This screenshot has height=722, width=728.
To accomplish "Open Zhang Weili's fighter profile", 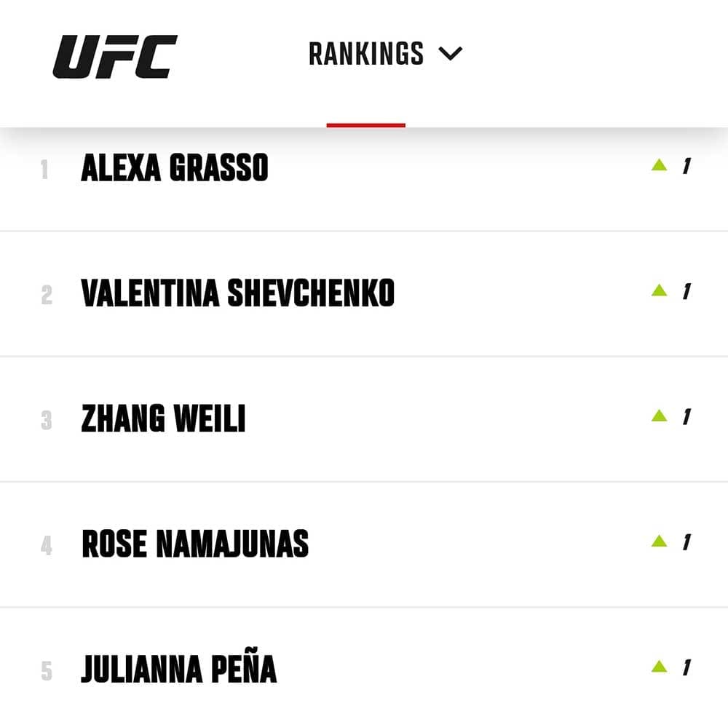I will point(163,418).
